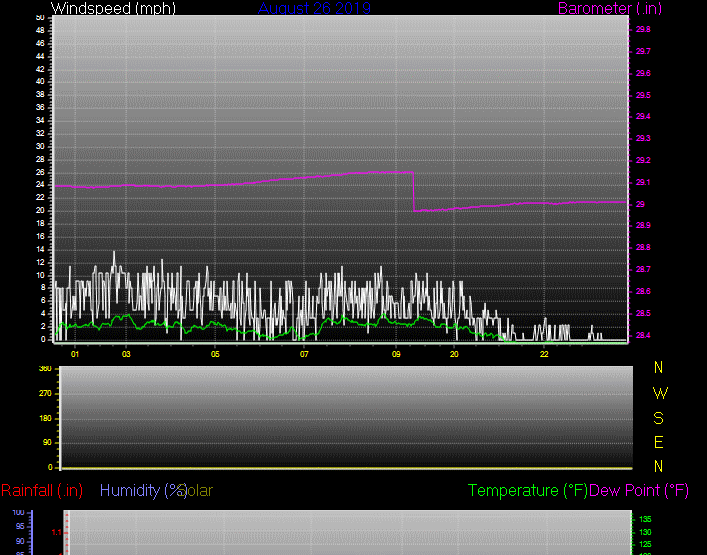Pick the 09 hour label on time axis

coord(396,354)
